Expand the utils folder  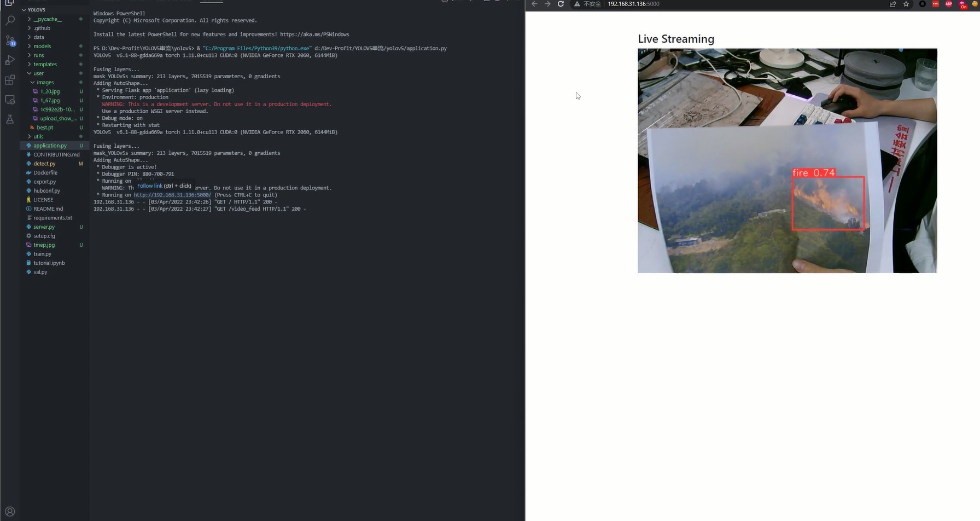[x=55, y=136]
